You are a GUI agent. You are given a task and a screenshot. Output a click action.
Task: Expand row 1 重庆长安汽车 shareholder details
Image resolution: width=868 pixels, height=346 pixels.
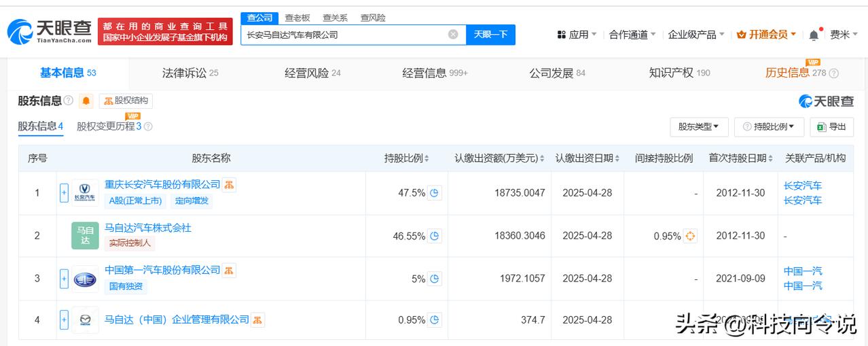[x=65, y=193]
